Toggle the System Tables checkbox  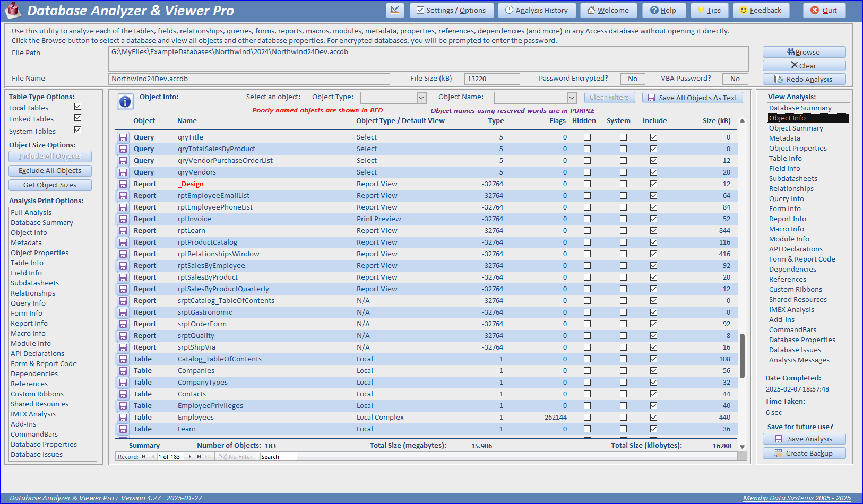coord(78,130)
